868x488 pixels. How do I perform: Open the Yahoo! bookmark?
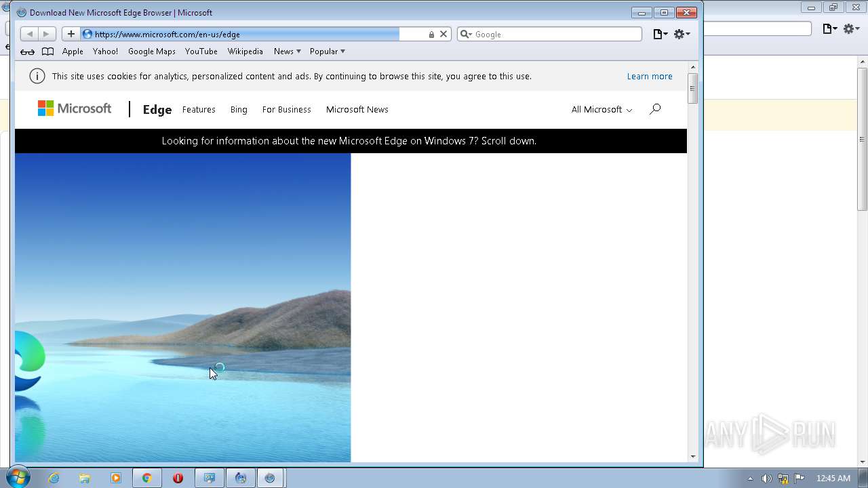[105, 52]
